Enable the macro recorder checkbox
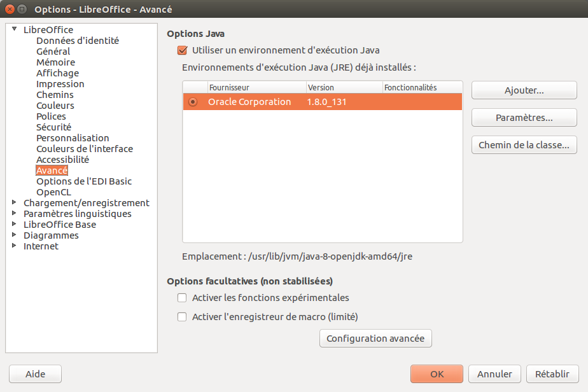 pos(183,317)
